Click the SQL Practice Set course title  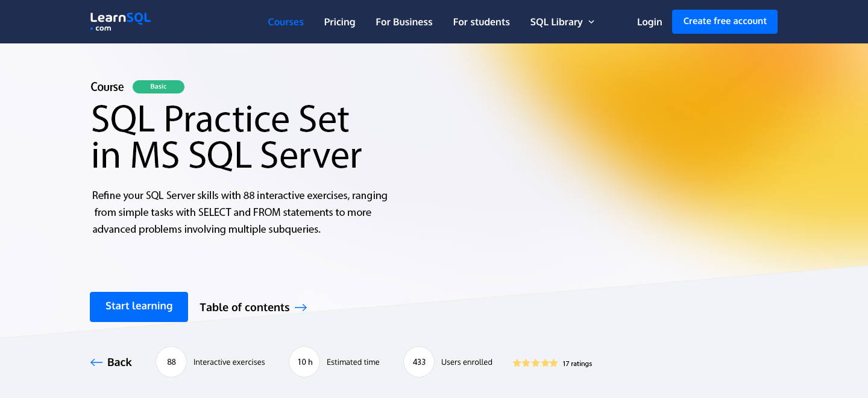[x=226, y=137]
